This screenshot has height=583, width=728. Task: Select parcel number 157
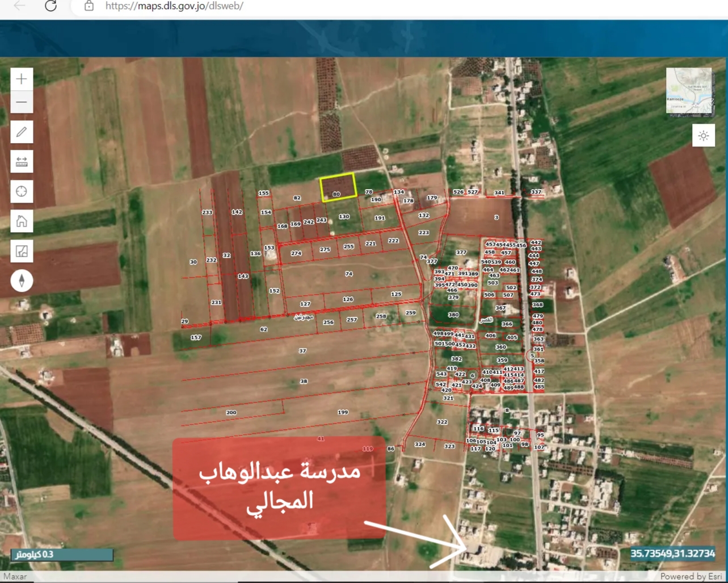coord(196,338)
